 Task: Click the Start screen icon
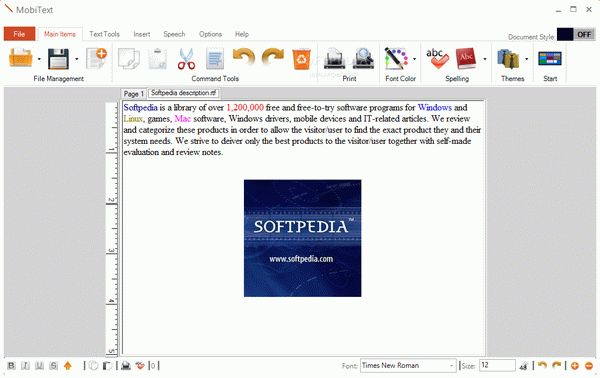point(550,59)
